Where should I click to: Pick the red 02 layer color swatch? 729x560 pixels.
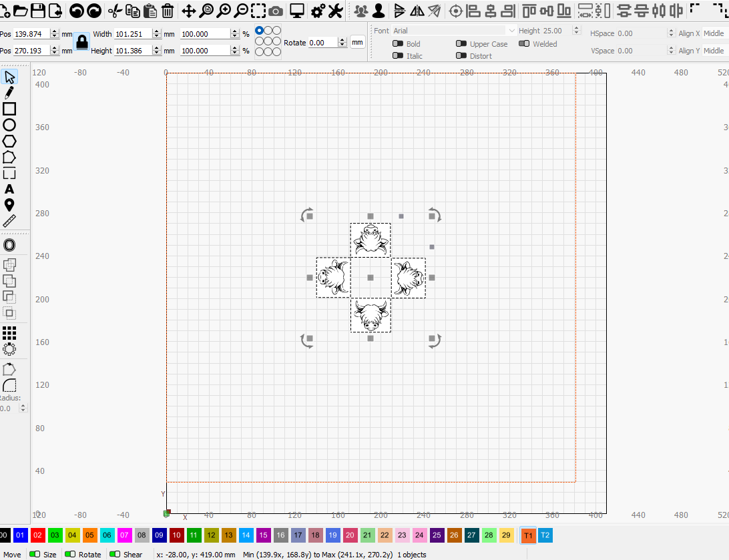pos(37,535)
